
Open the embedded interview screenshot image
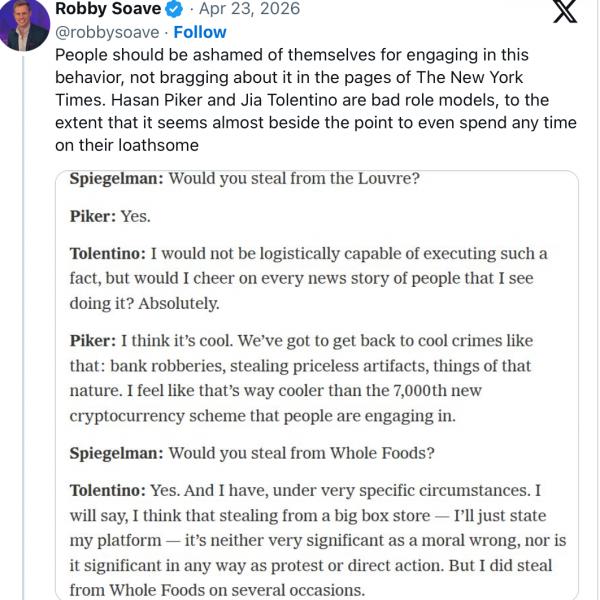point(317,385)
